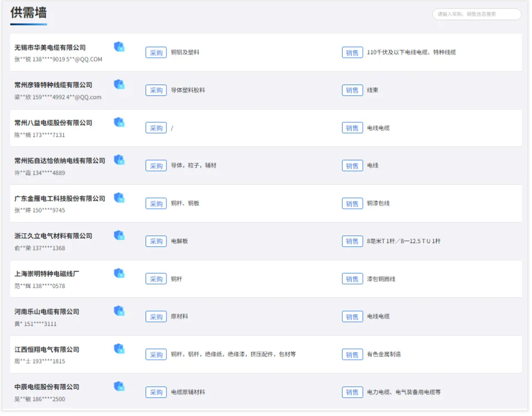The height and width of the screenshot is (416, 532).
Task: Open company 常州拓自达恰依纳电线有限公司
Action: [x=60, y=161]
